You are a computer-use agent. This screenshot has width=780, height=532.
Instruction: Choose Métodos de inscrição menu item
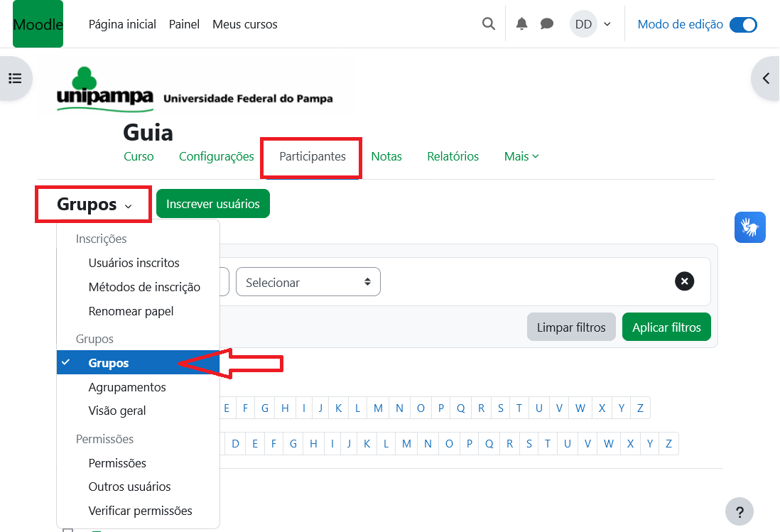[x=144, y=287]
